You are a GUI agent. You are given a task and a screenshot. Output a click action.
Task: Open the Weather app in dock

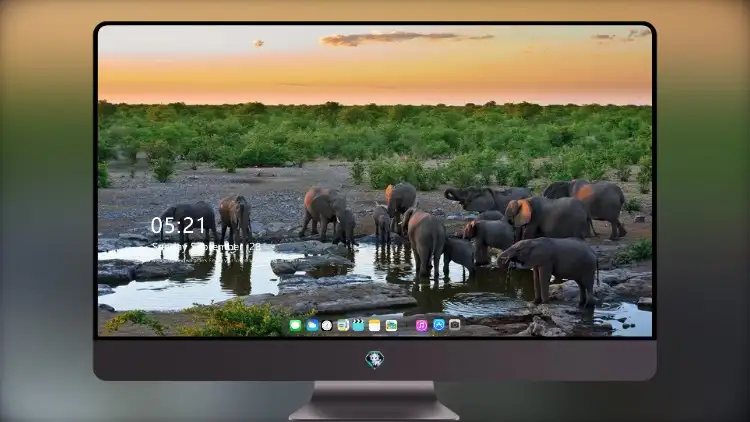[312, 325]
